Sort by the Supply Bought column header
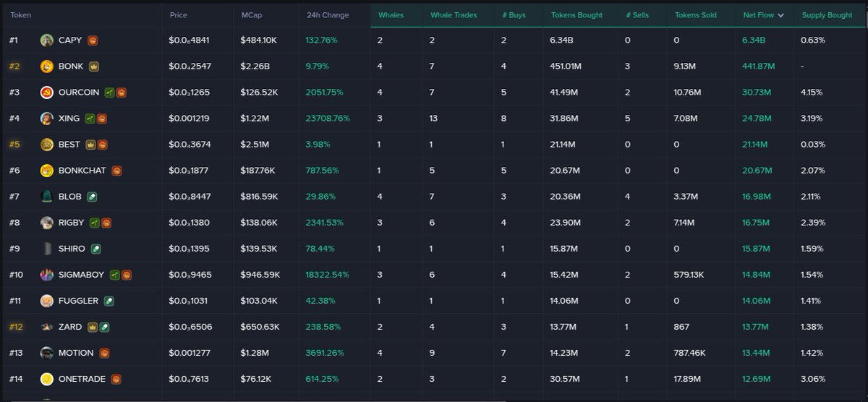 point(827,15)
